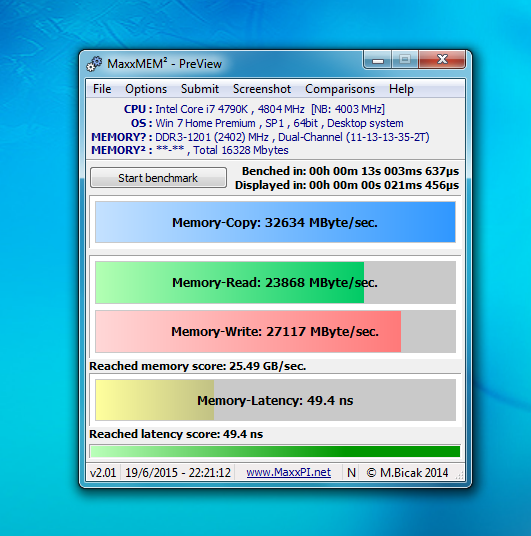Open the Submit menu
Viewport: 531px width, 536px height.
200,89
